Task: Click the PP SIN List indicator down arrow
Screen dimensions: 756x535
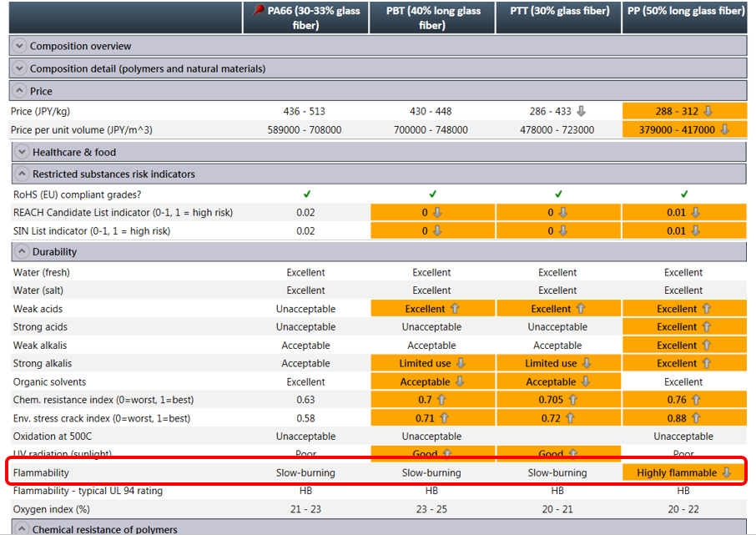Action: tap(695, 230)
